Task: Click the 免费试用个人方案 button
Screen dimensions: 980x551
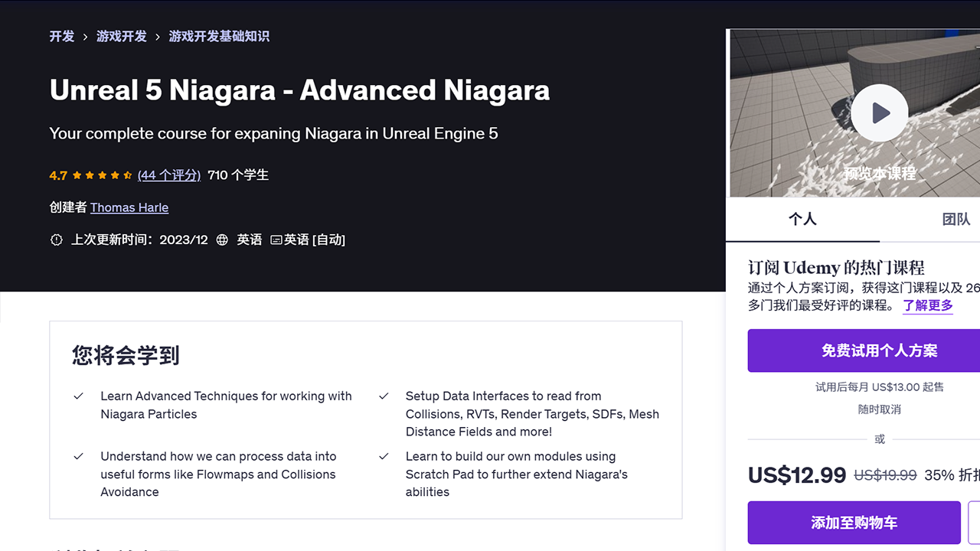Action: coord(879,350)
